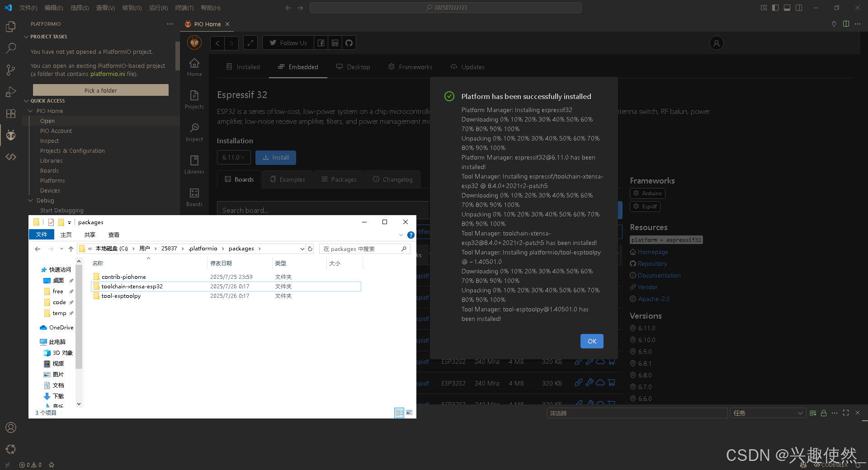Viewport: 868px width, 470px height.
Task: Open Extensions view in activity bar
Action: pos(11,113)
